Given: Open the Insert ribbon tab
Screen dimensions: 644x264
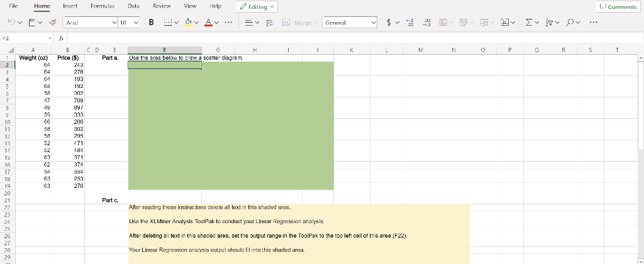Looking at the screenshot, I should tap(70, 6).
